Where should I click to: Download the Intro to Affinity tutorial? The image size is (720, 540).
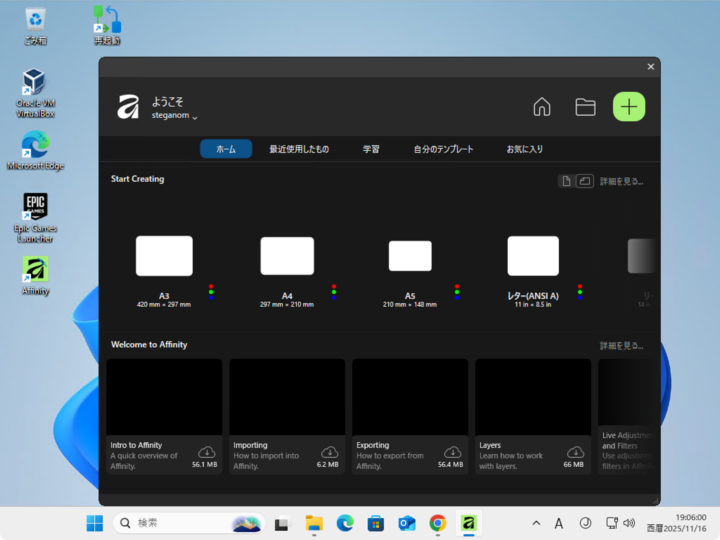coord(207,452)
